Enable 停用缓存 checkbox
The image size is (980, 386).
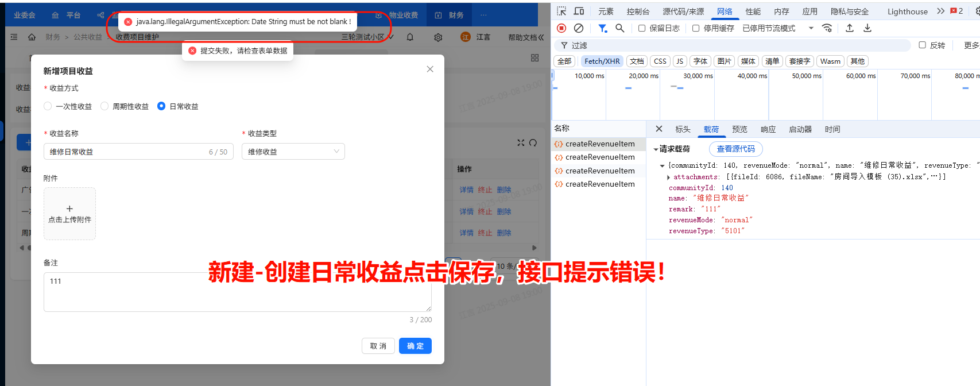tap(696, 28)
